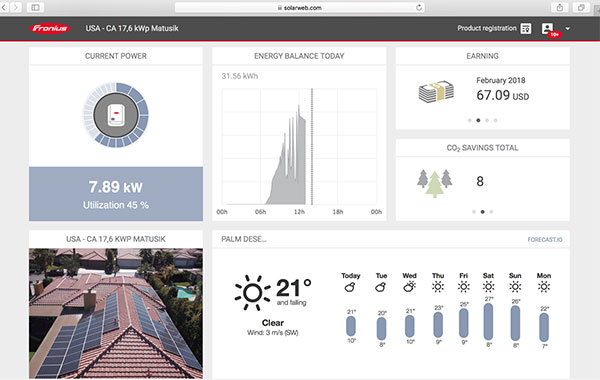Click the trees icon in CO2 Savings
Image resolution: width=600 pixels, height=380 pixels.
tap(435, 183)
